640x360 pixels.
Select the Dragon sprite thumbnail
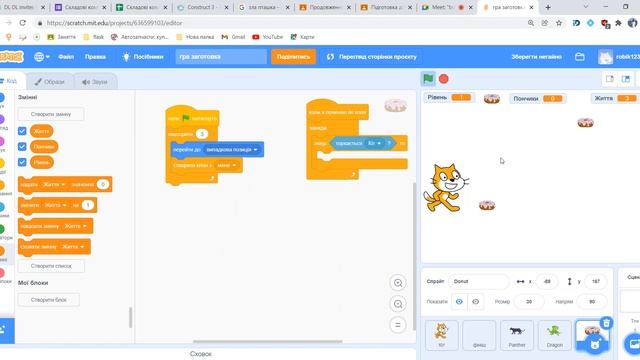(554, 335)
